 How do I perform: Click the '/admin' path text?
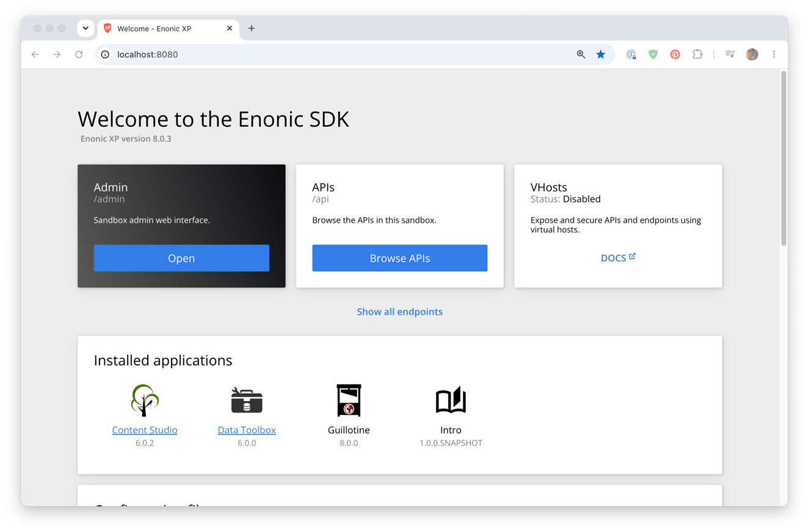click(109, 199)
